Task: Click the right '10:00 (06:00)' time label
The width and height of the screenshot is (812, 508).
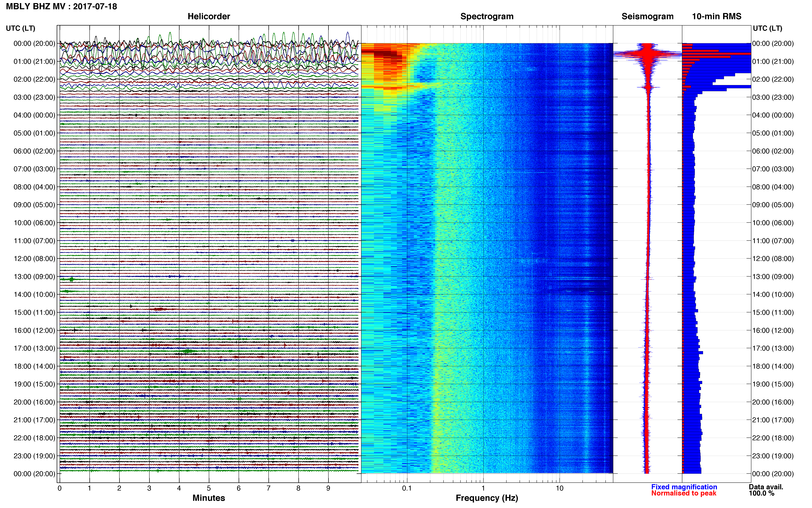Action: 773,223
